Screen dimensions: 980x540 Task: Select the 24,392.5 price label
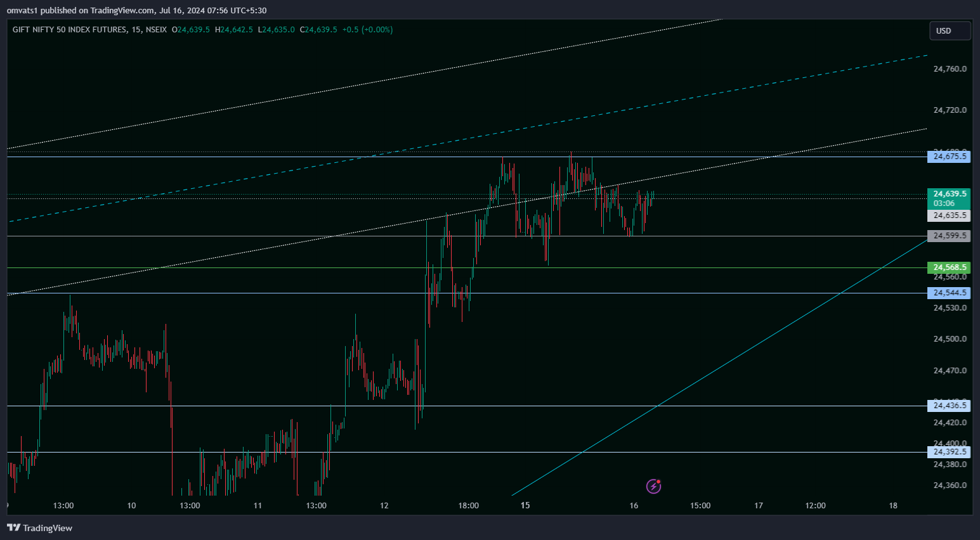949,452
